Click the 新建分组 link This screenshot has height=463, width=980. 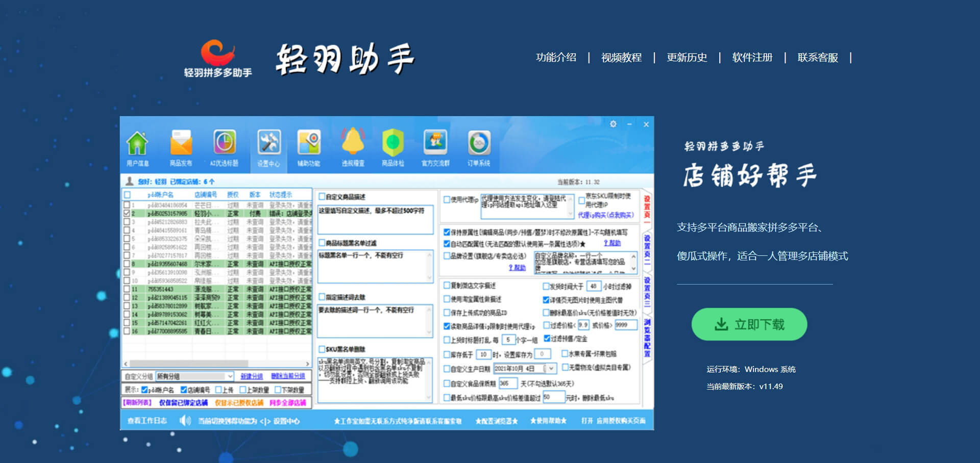coord(252,376)
